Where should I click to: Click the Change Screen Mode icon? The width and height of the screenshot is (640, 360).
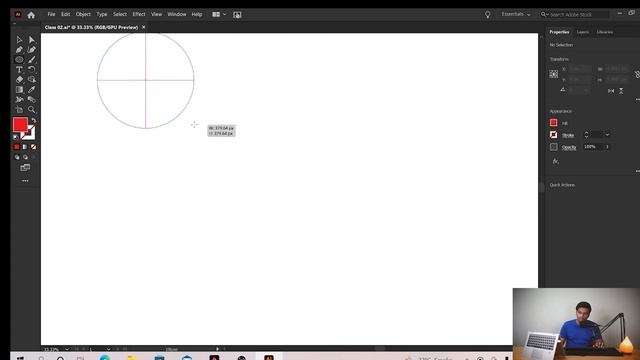tap(25, 167)
